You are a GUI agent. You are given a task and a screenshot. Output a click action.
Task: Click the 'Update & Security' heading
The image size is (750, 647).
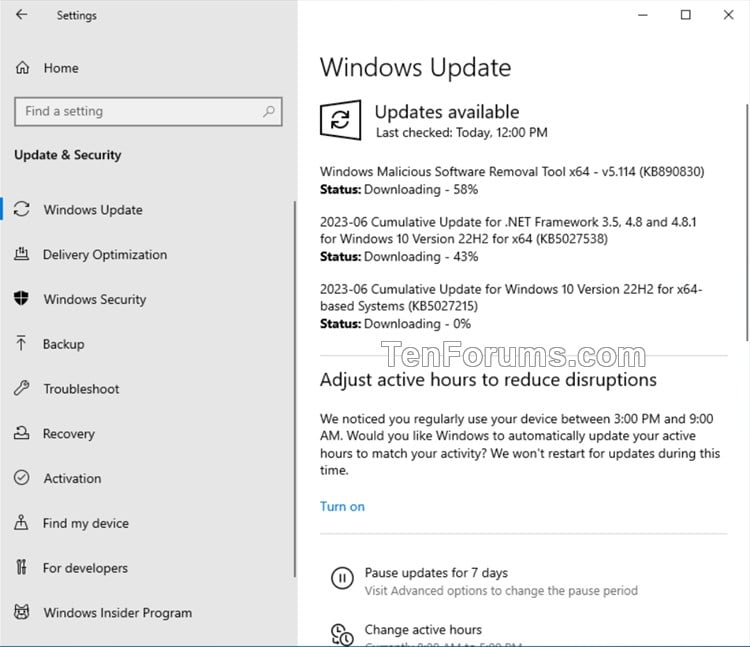tap(67, 155)
